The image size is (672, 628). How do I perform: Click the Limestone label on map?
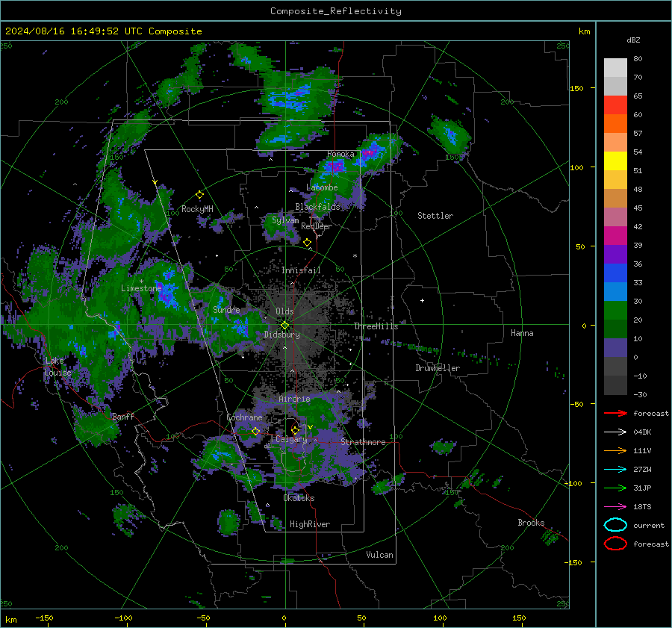(x=141, y=288)
